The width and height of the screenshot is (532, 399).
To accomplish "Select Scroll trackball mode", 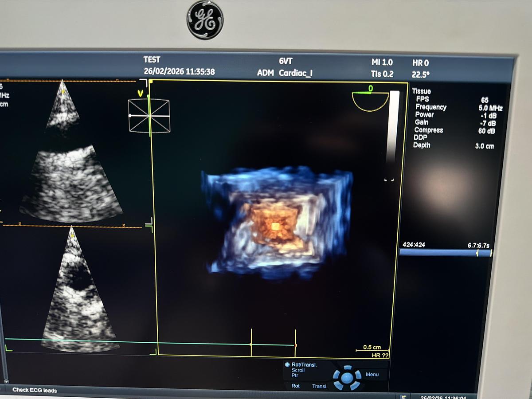I will 298,370.
